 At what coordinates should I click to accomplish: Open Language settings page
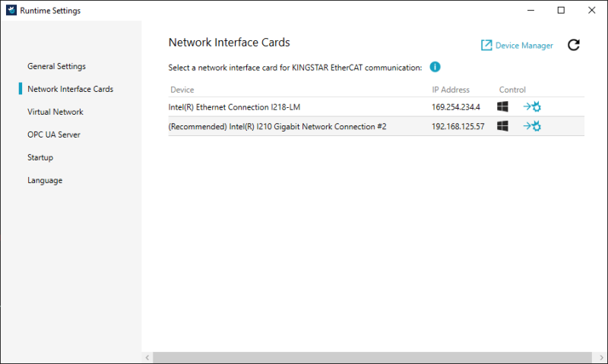[x=45, y=180]
